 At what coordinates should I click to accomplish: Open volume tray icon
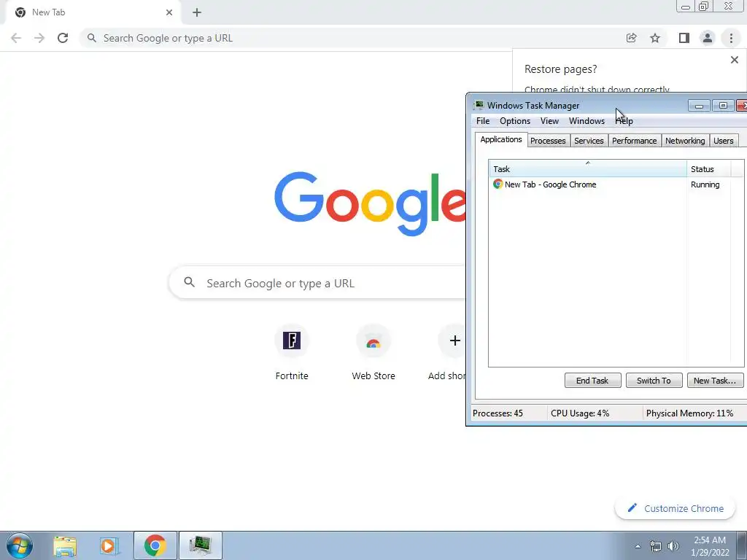[x=673, y=546]
